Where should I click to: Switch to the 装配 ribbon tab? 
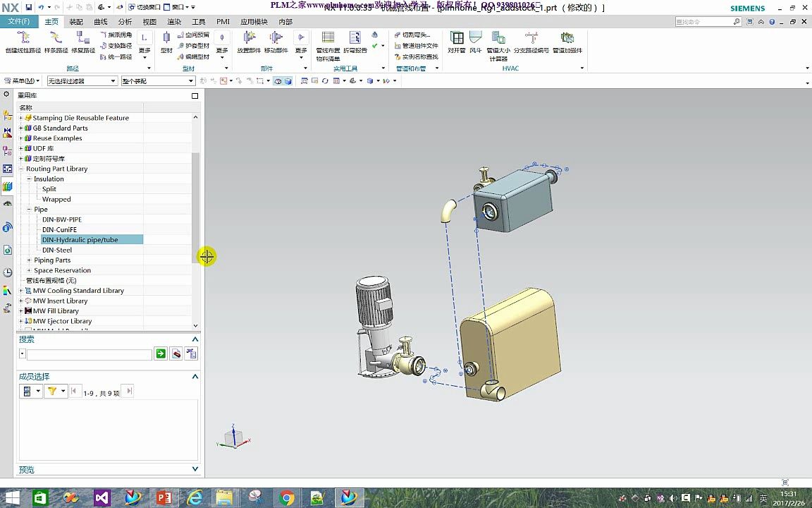76,22
